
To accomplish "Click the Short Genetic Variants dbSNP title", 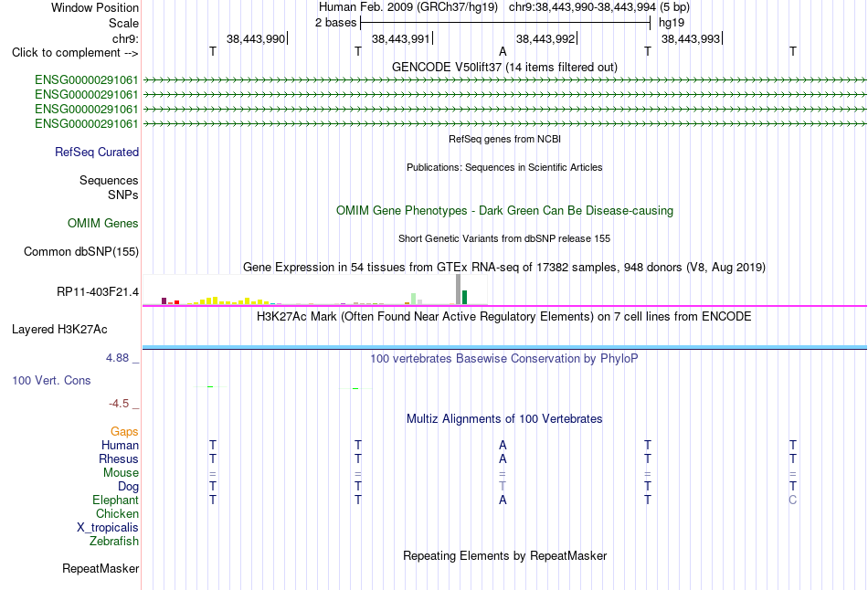I will 504,238.
